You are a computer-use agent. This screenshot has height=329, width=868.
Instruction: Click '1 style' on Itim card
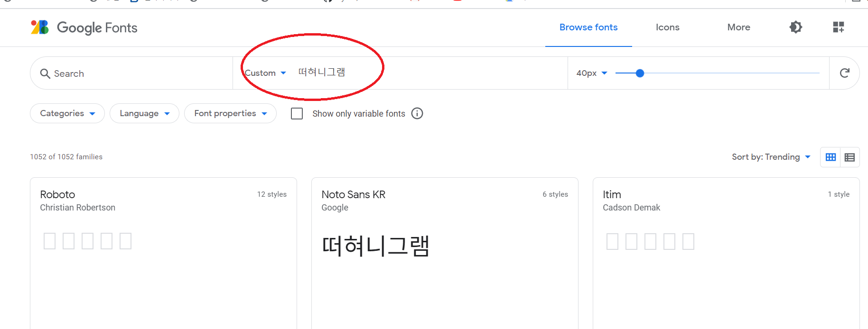pos(839,194)
